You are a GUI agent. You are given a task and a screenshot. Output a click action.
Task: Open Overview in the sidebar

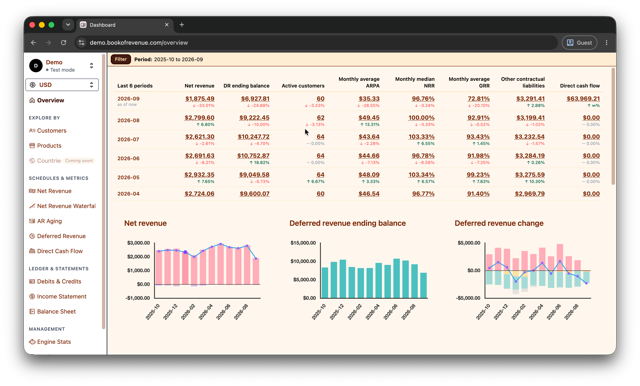pos(50,100)
